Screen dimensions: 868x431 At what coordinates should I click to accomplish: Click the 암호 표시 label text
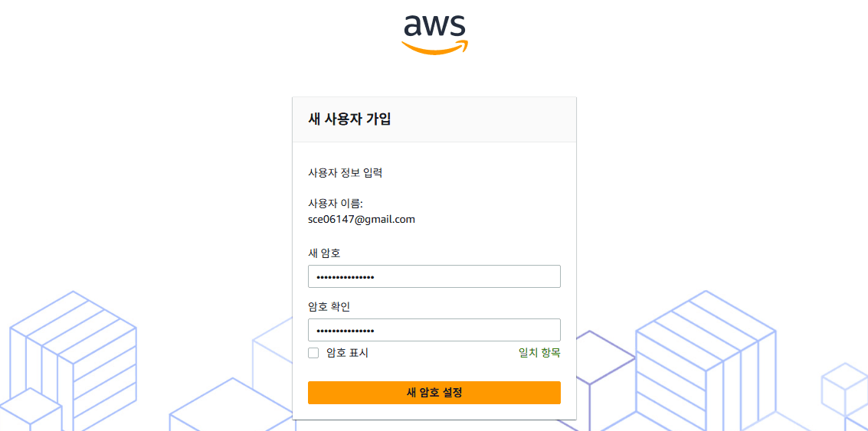coord(347,353)
